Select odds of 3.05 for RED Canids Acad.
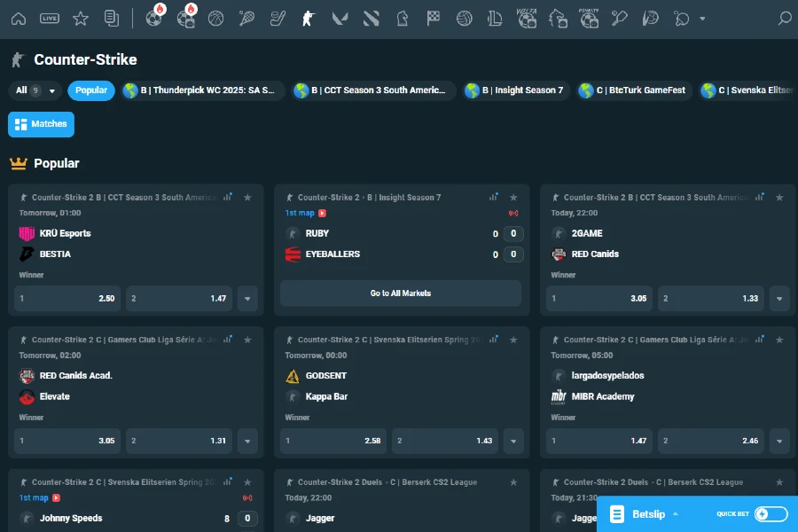The height and width of the screenshot is (532, 798). coord(66,441)
